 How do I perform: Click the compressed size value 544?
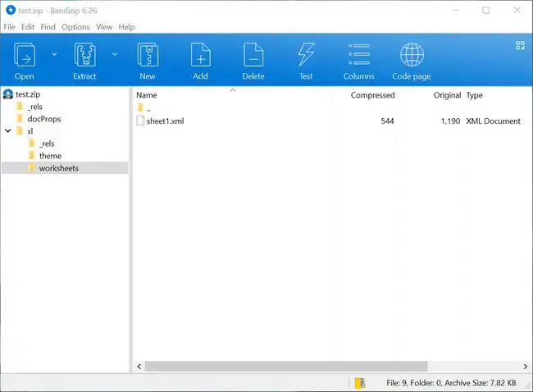click(x=387, y=121)
